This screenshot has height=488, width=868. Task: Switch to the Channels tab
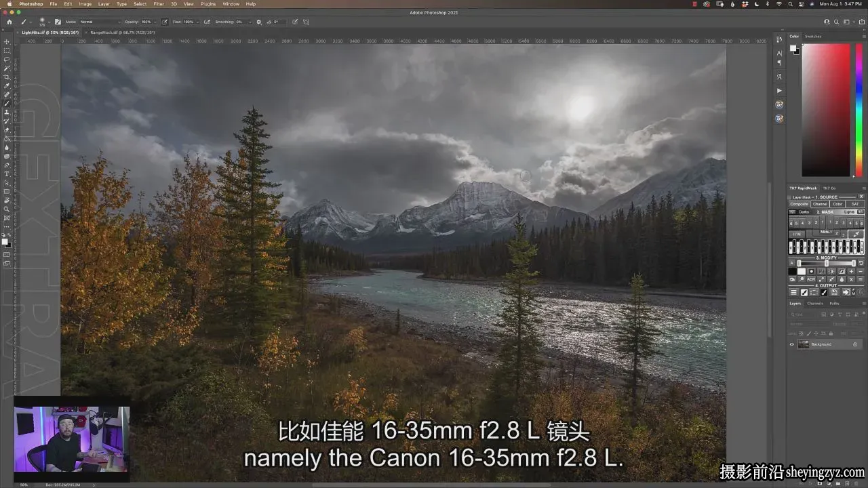coord(815,303)
